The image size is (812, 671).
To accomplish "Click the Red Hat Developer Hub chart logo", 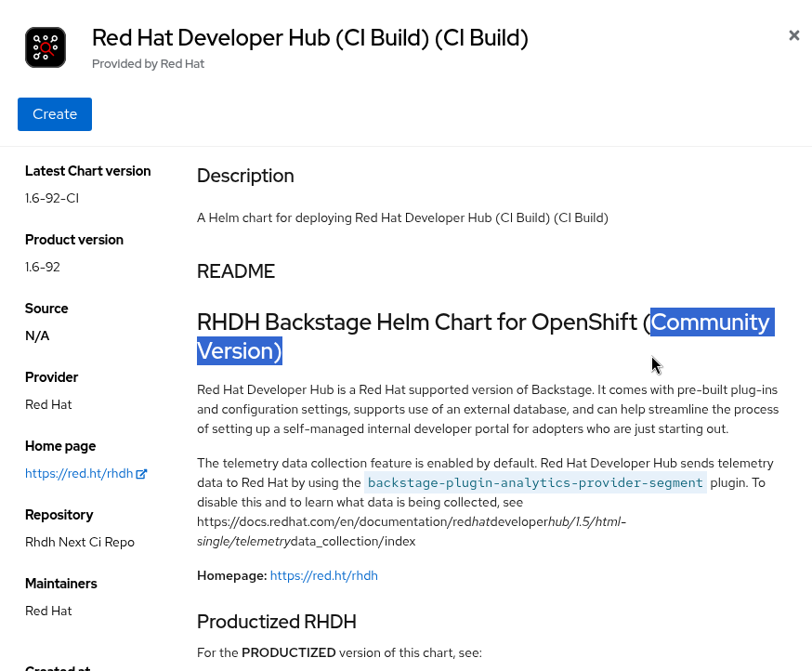I will [x=46, y=47].
